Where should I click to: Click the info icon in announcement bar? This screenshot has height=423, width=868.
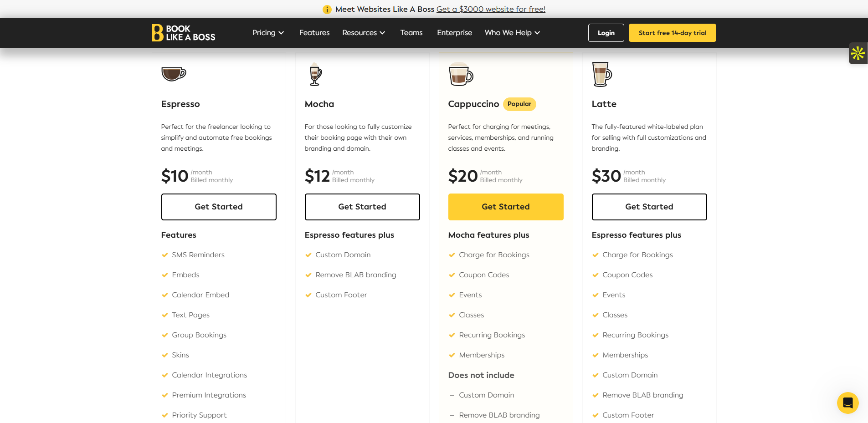(x=327, y=10)
